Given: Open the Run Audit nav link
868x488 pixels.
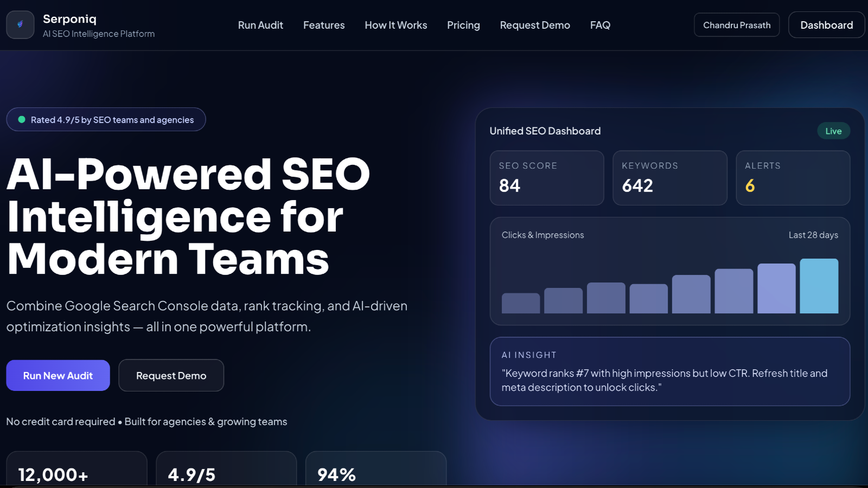Looking at the screenshot, I should 260,25.
